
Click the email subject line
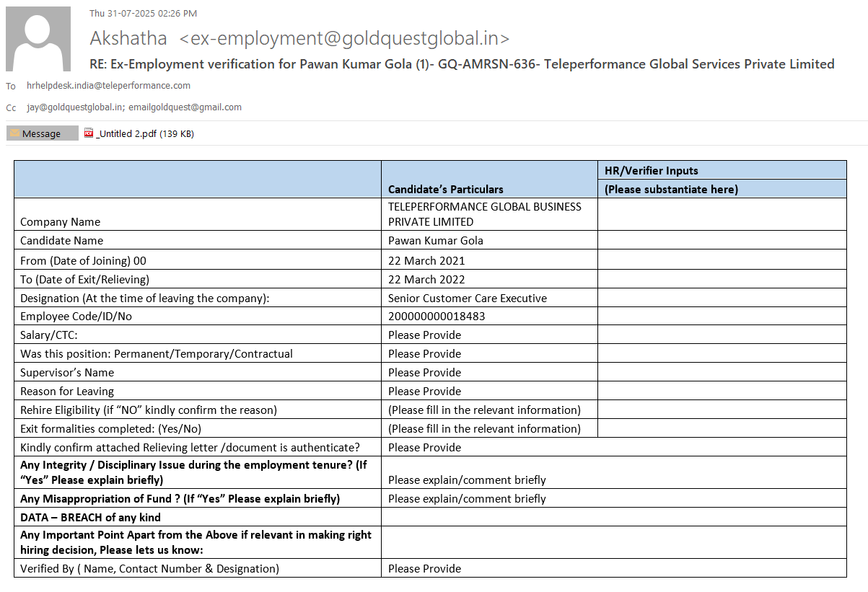(462, 64)
